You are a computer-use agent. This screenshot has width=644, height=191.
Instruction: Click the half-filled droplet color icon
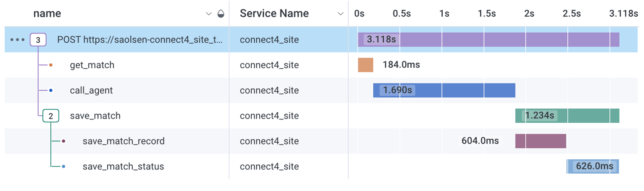tap(220, 14)
